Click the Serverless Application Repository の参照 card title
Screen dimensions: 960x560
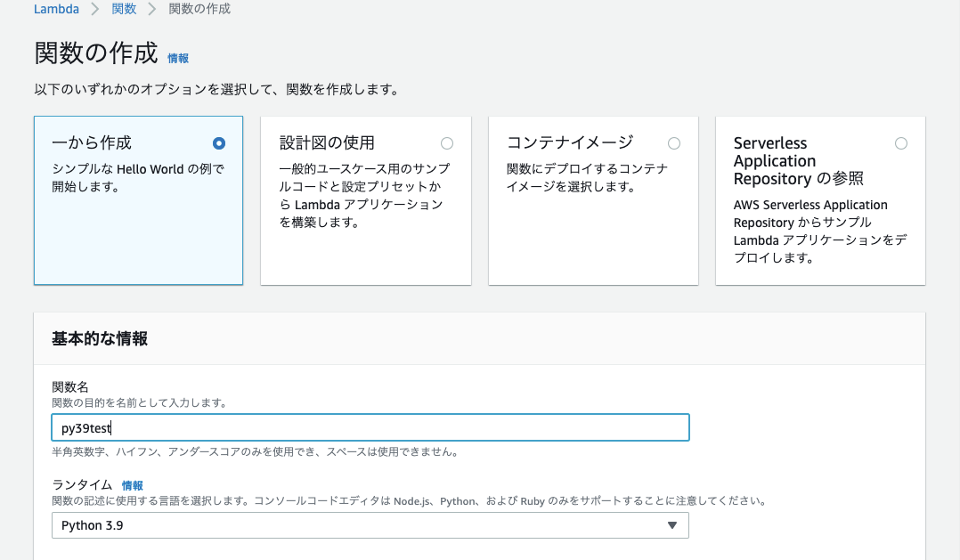point(798,160)
